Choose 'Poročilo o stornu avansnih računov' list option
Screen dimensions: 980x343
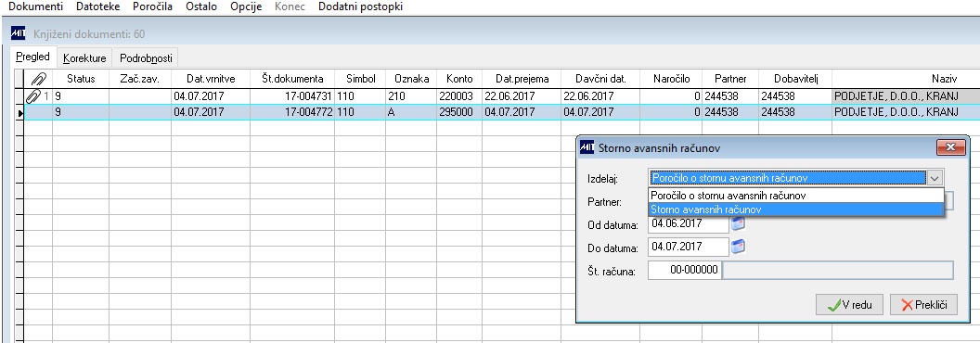click(795, 196)
